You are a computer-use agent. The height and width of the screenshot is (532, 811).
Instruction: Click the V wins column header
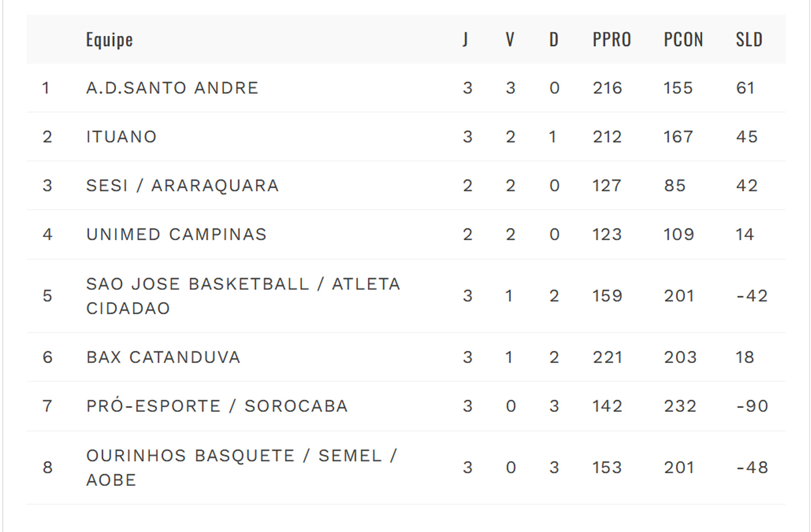[510, 39]
